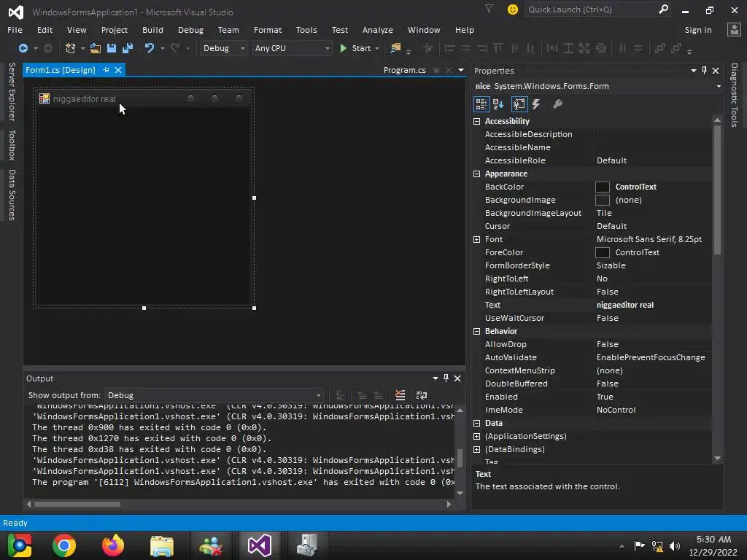Click the Save All toolbar icon

click(x=128, y=48)
